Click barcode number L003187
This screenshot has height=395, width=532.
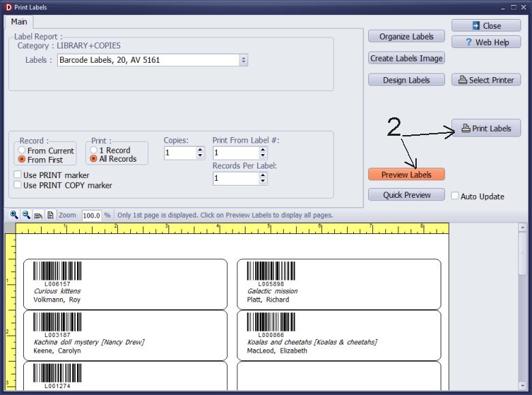(x=57, y=334)
